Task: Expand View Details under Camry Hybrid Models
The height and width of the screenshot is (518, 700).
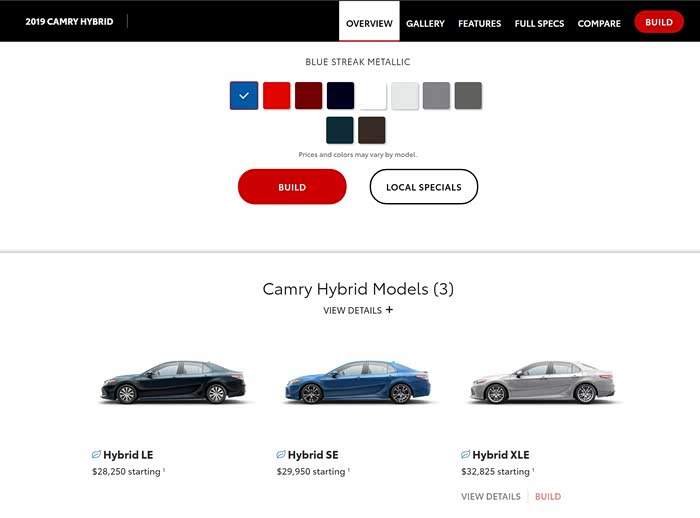Action: click(x=358, y=310)
